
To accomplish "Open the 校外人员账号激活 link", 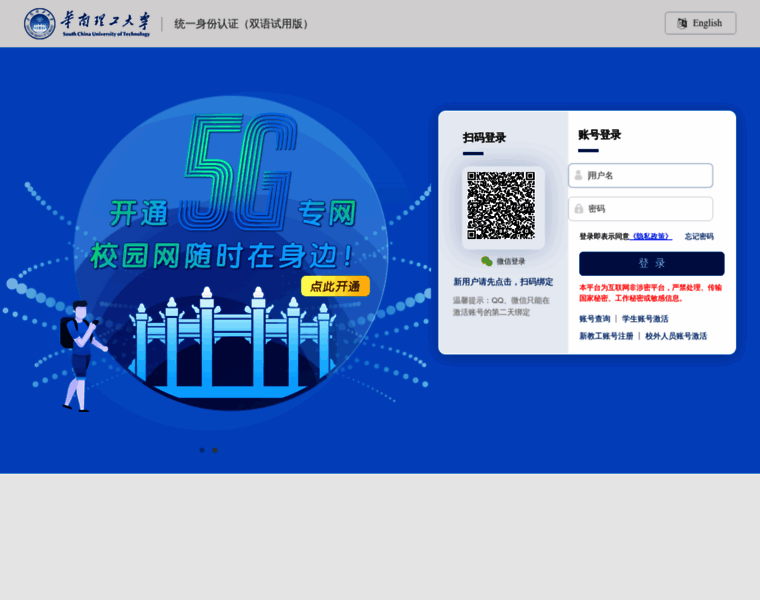I will [x=676, y=336].
